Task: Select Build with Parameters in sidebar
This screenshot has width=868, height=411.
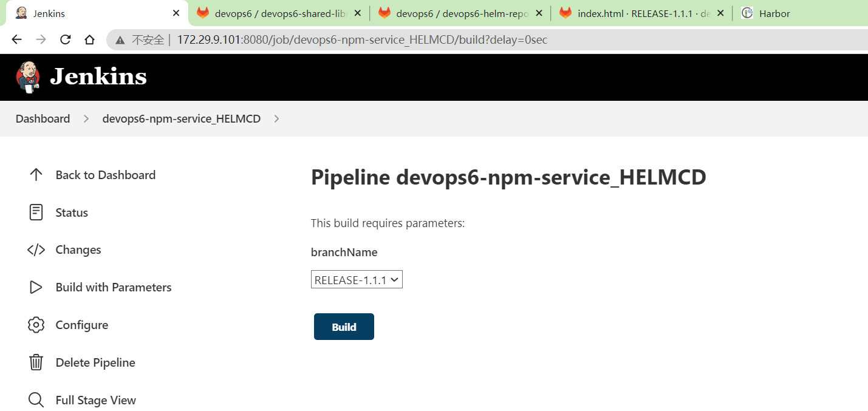Action: [x=114, y=287]
